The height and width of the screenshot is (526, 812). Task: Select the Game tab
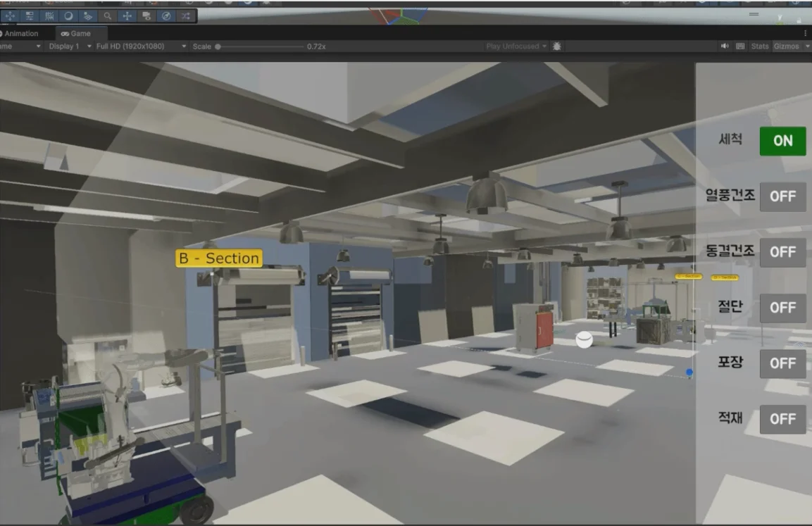80,33
